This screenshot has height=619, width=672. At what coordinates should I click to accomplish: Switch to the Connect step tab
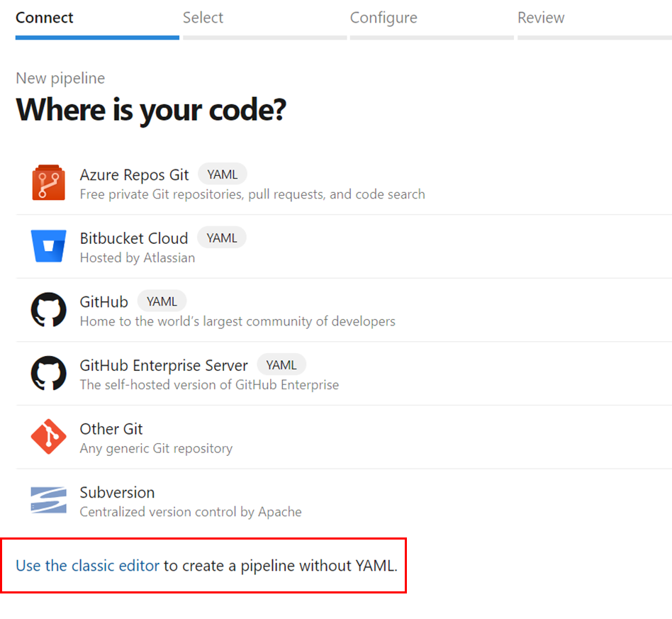point(45,18)
